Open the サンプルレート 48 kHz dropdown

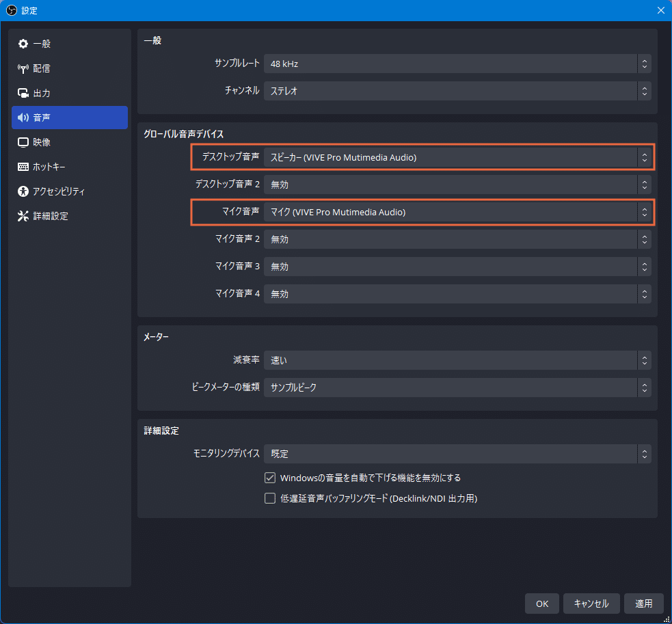tap(457, 64)
